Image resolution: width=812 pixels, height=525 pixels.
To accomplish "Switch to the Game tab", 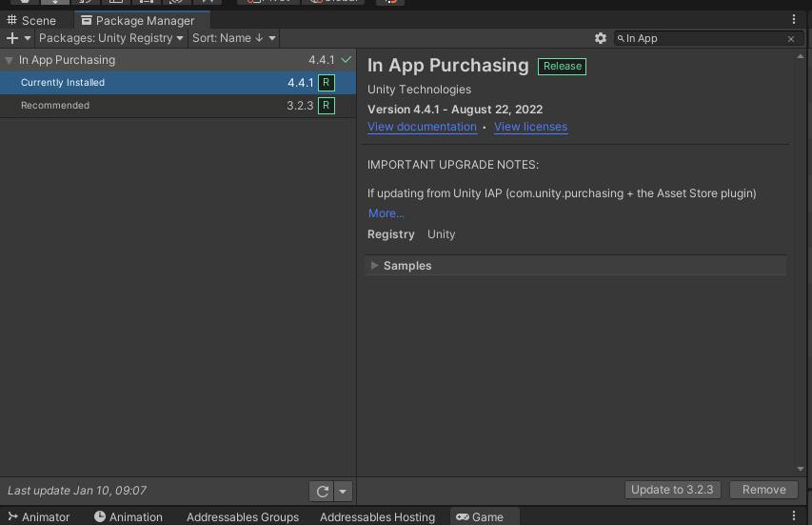I will tap(485, 516).
